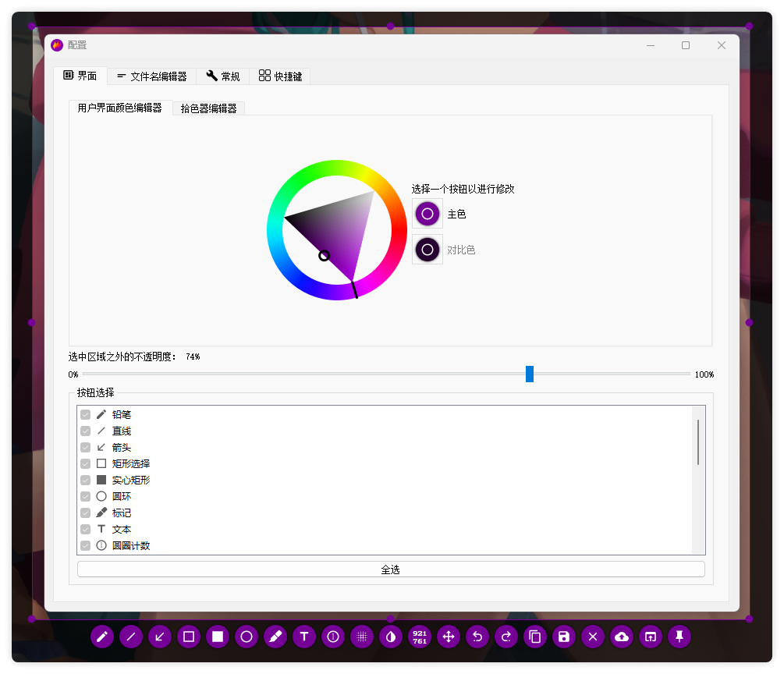Click the copy to clipboard toolbar icon
This screenshot has width=784, height=674.
[x=534, y=637]
